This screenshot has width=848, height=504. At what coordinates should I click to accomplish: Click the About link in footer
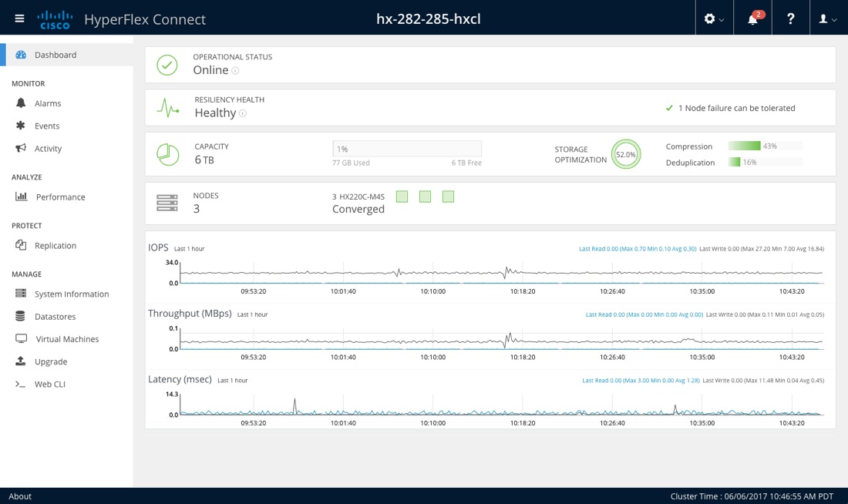click(x=20, y=496)
